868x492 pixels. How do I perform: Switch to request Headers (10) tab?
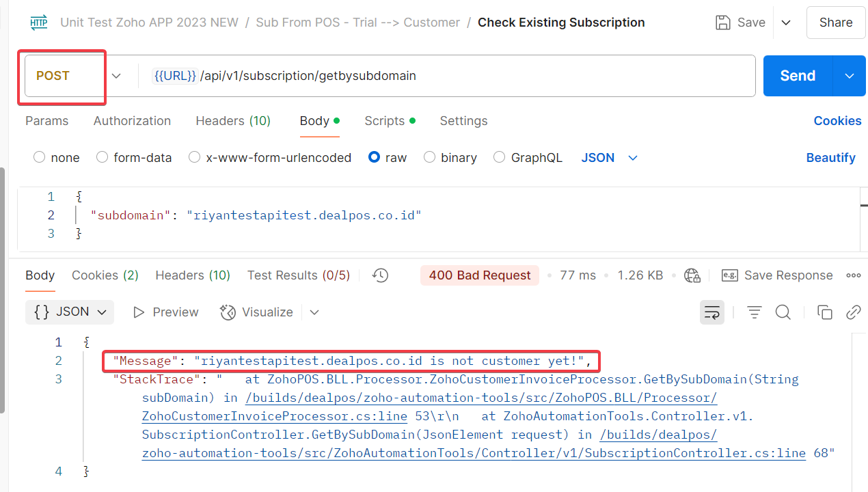point(233,121)
